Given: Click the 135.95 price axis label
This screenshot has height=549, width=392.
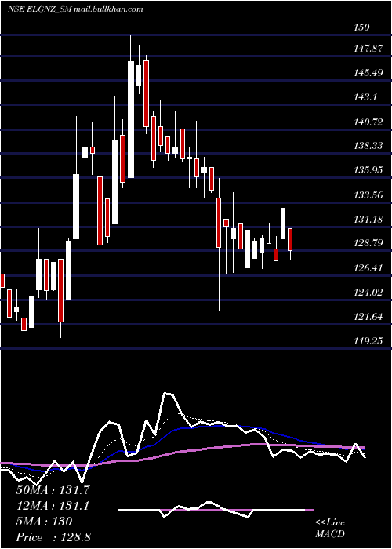Looking at the screenshot, I should click(369, 170).
